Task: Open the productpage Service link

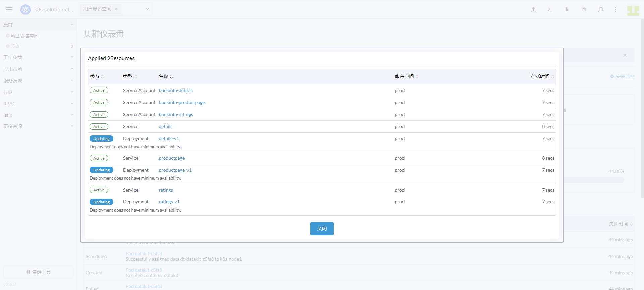Action: click(172, 158)
